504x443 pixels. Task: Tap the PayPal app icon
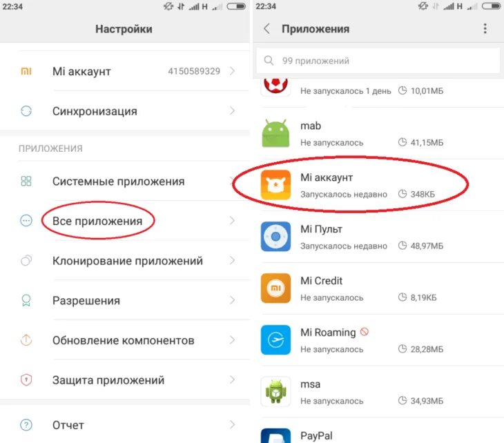pos(275,436)
